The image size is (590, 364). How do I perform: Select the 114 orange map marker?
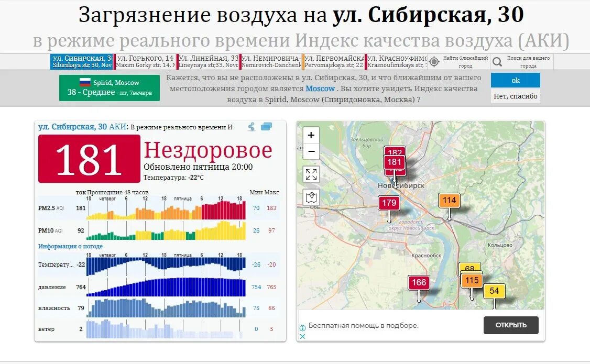pos(449,201)
